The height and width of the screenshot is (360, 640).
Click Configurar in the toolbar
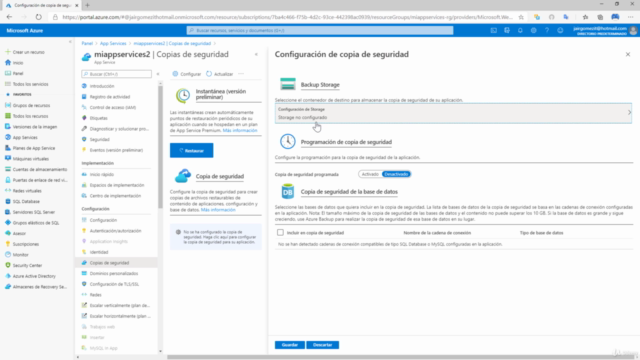[187, 74]
